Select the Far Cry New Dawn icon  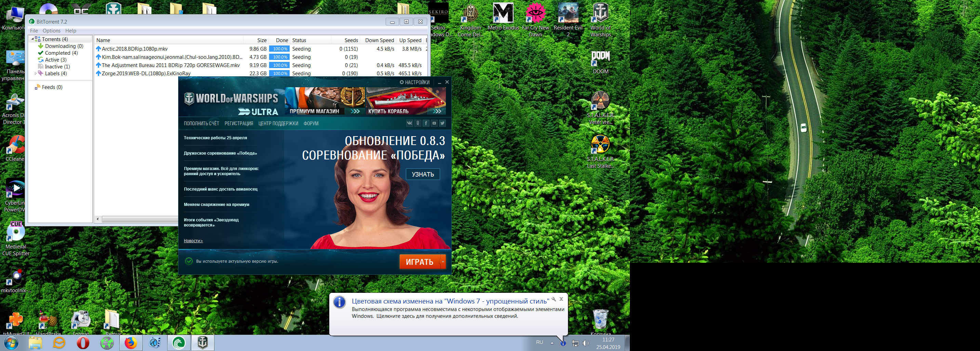coord(535,20)
